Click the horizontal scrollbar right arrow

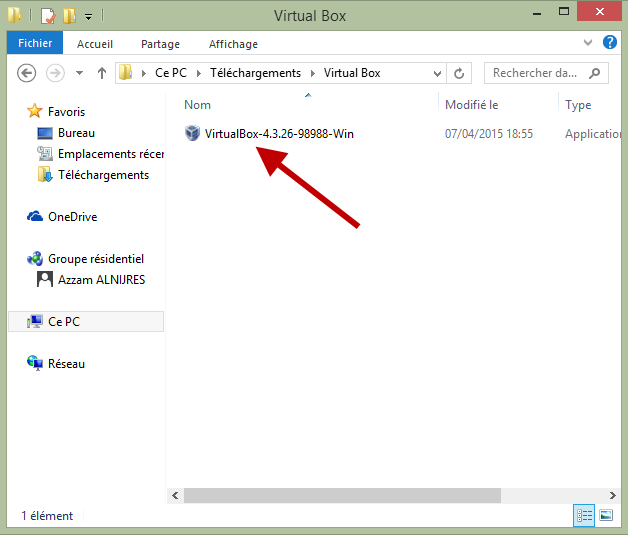(612, 495)
